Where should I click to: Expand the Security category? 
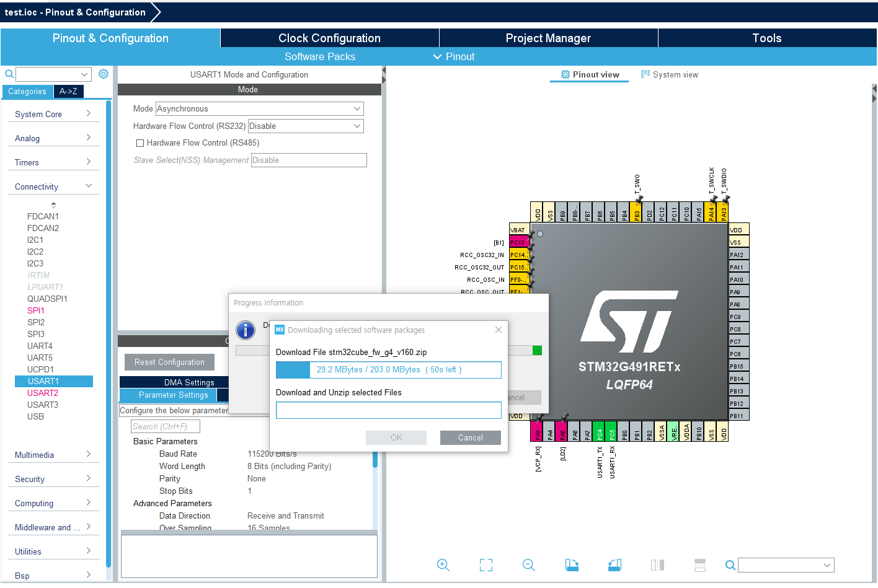(x=53, y=479)
